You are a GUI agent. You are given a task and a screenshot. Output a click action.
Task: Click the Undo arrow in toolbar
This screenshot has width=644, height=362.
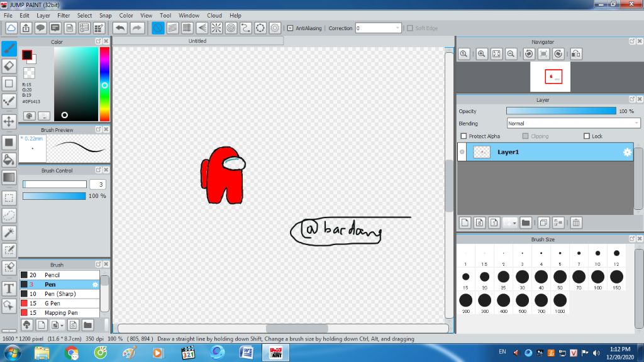(120, 28)
